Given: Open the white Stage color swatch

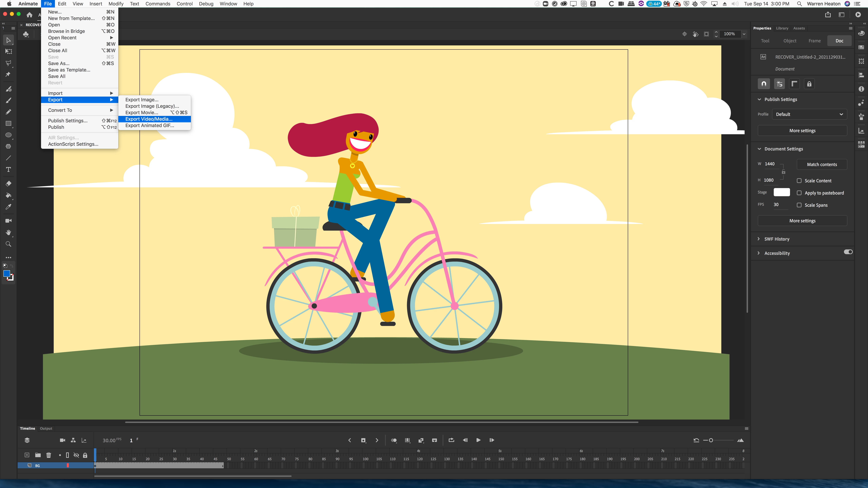Looking at the screenshot, I should pos(781,192).
